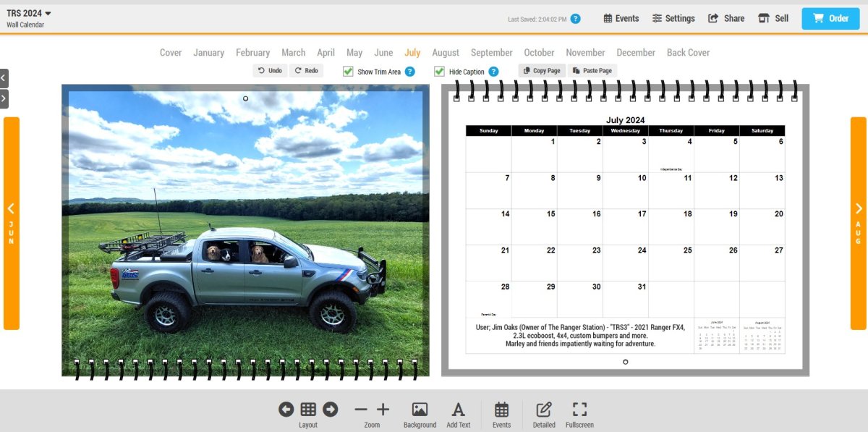The image size is (868, 432).
Task: Switch to the January tab
Action: click(x=208, y=53)
